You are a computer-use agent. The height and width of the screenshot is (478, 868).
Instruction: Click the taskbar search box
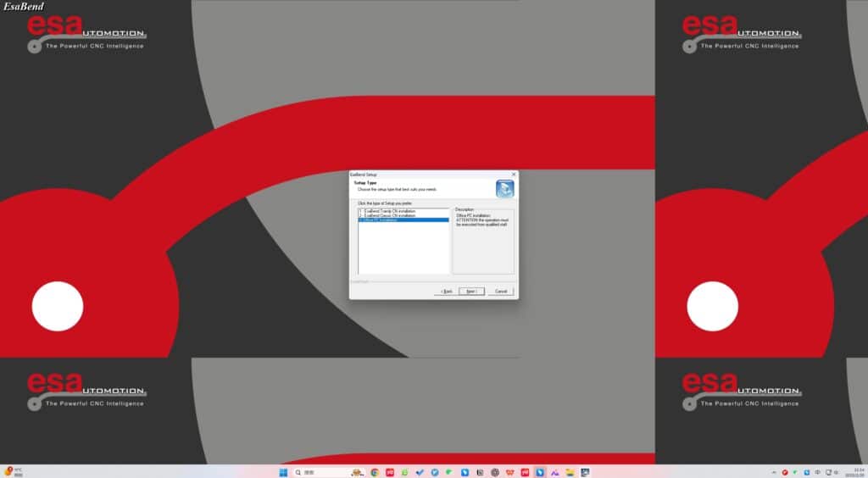coord(330,472)
